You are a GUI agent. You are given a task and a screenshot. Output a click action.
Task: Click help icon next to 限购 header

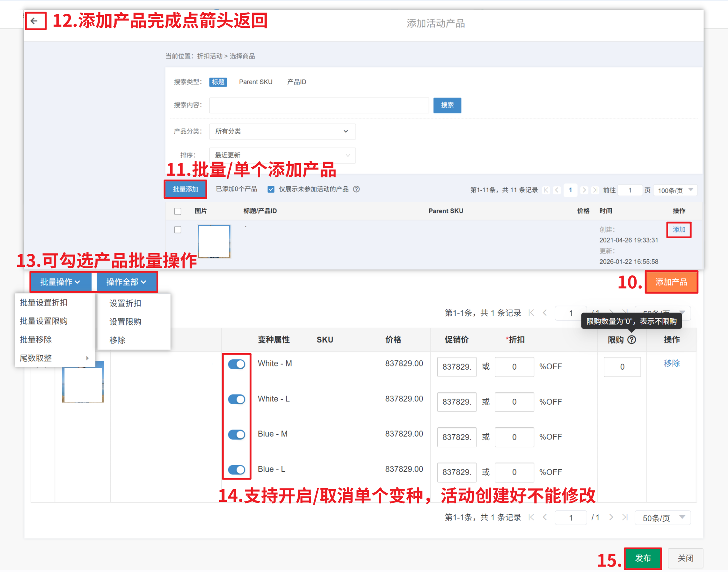coord(632,339)
